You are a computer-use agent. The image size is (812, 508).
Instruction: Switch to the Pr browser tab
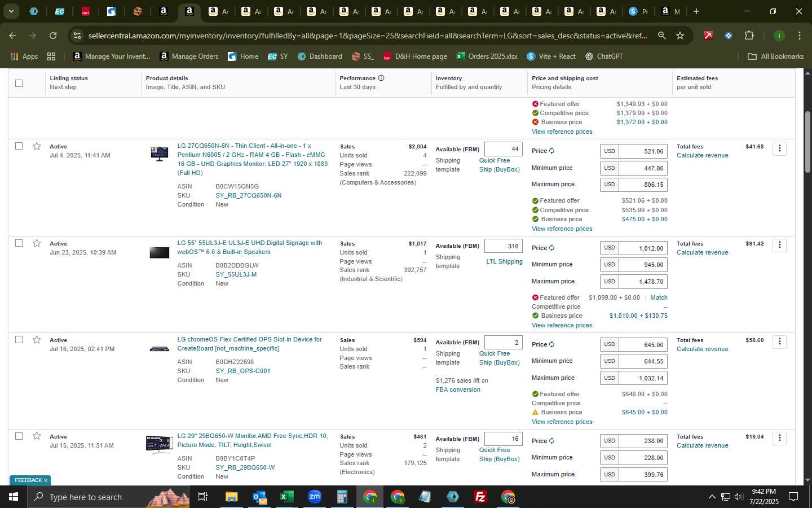(x=638, y=11)
